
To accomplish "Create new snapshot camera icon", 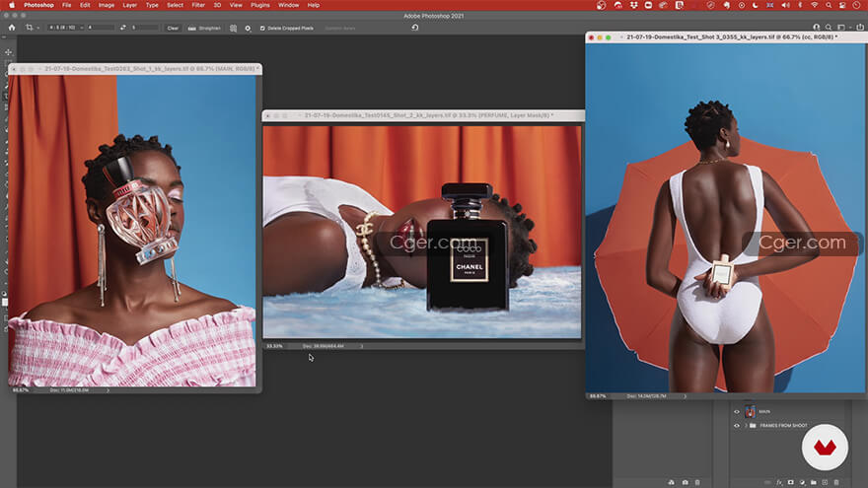I will pyautogui.click(x=685, y=482).
